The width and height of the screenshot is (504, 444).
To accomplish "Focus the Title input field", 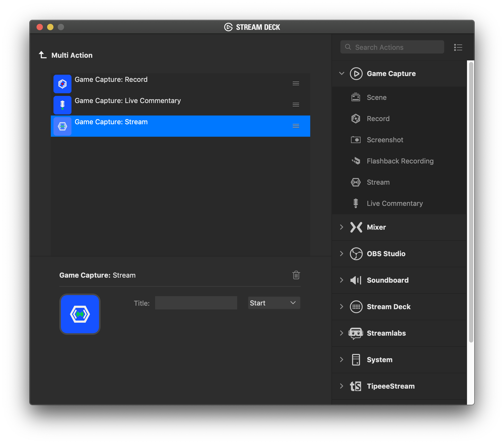I will point(196,303).
